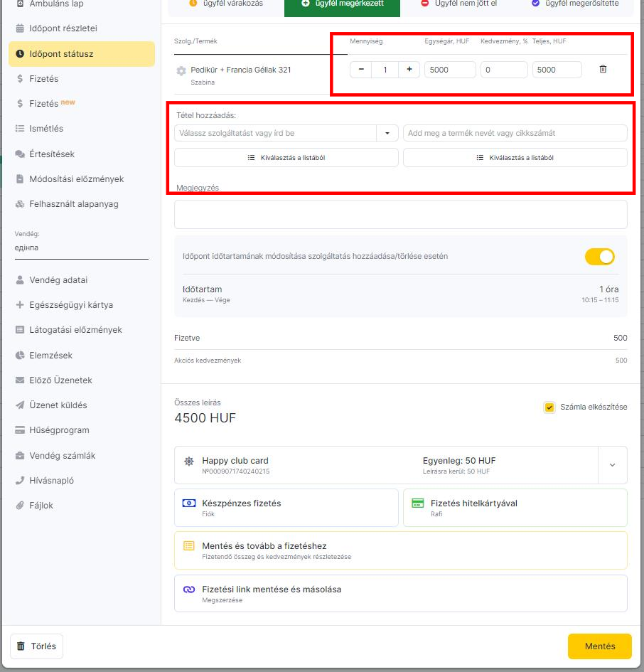
Task: Click the guest name єдінпа
Action: tap(26, 247)
